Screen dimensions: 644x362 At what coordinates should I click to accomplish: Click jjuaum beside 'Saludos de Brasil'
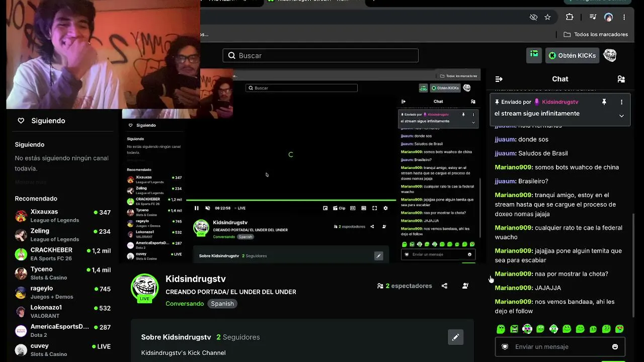[505, 153]
